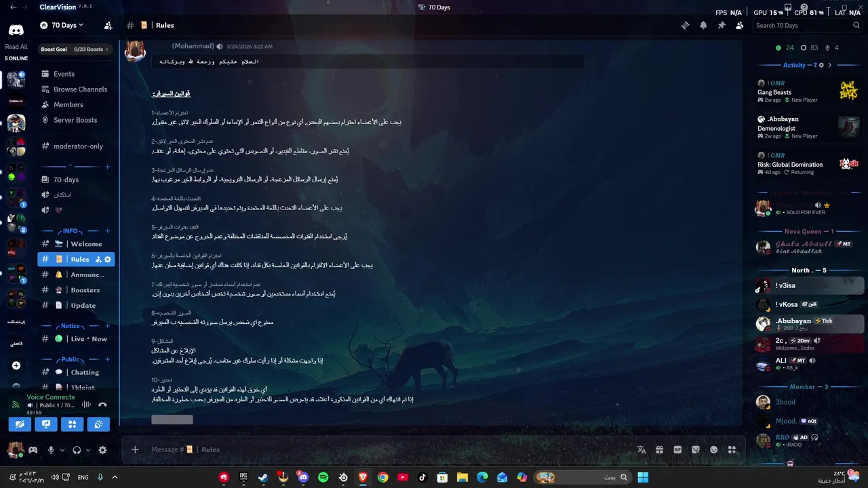Open Activity settings gear

(821, 65)
